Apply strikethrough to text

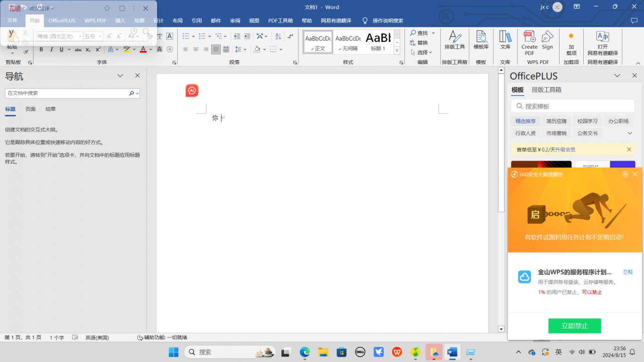pyautogui.click(x=78, y=49)
